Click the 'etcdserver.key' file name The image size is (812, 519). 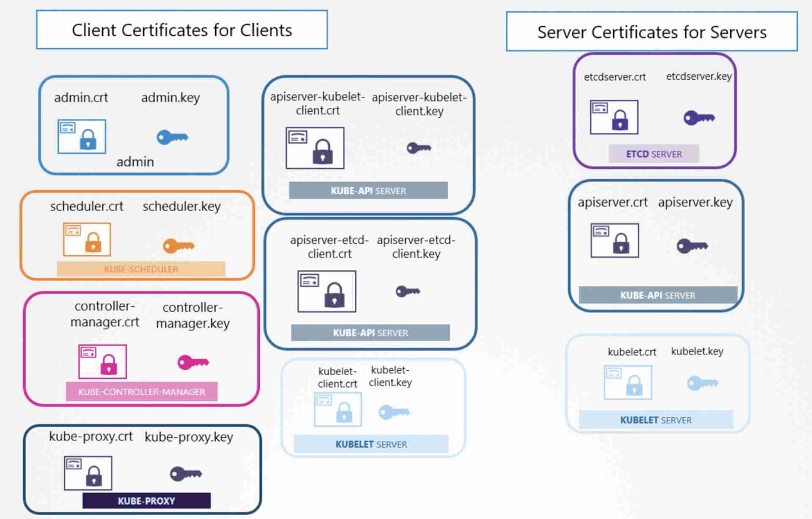[699, 76]
